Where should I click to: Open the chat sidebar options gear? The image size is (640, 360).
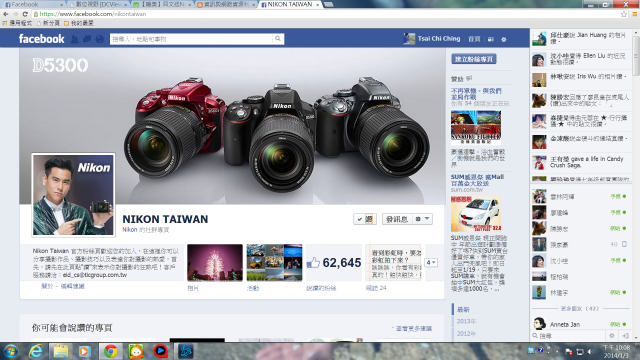pos(611,336)
